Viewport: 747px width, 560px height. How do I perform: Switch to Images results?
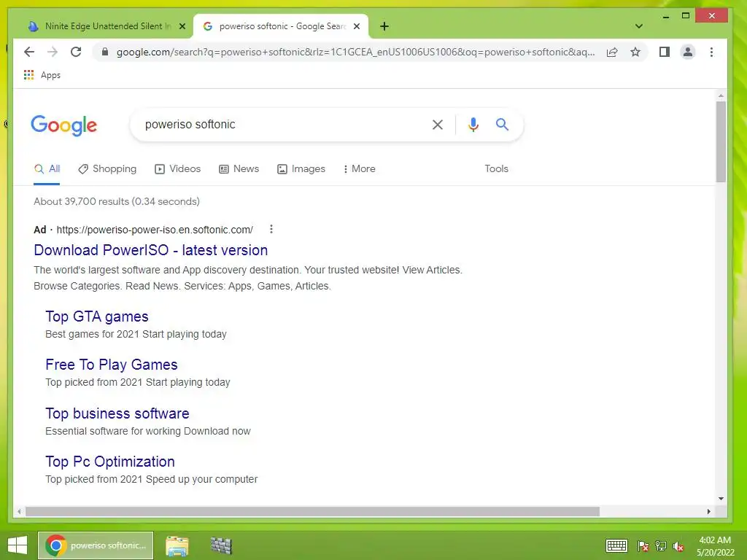tap(301, 169)
